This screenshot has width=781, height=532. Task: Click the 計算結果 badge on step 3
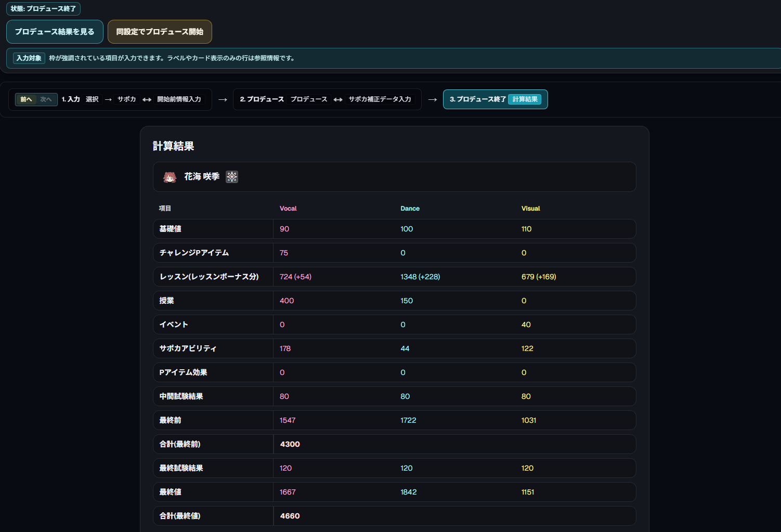pos(525,99)
